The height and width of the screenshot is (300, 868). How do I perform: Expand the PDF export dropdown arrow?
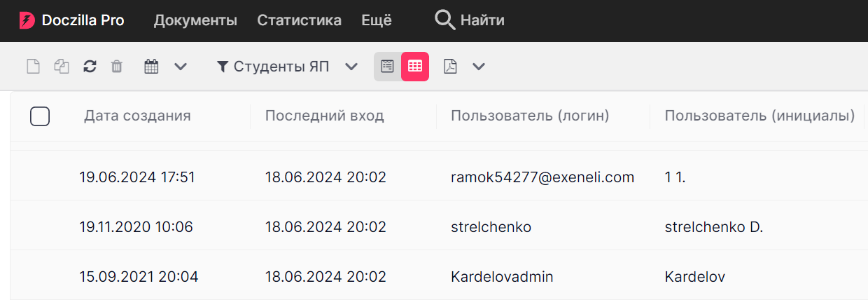pos(479,67)
